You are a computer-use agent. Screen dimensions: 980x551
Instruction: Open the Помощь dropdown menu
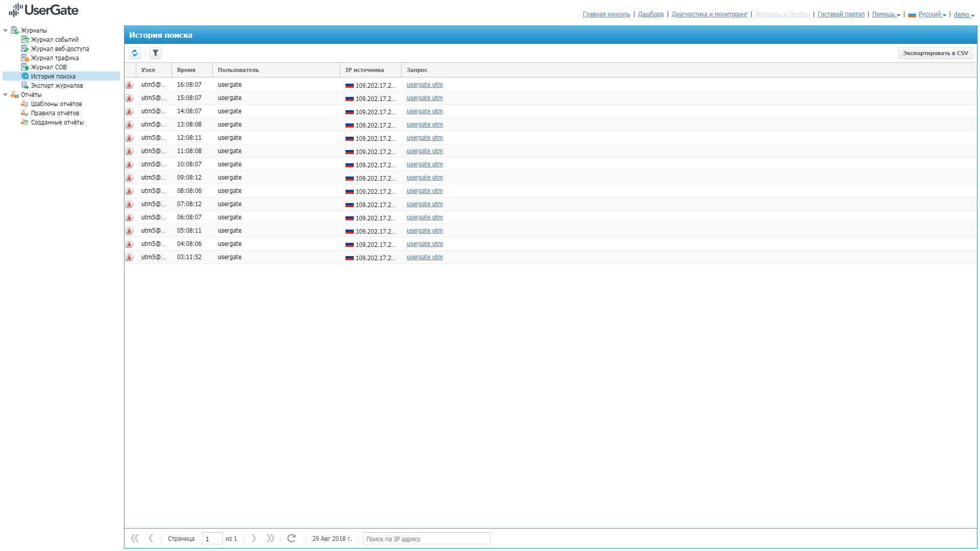[x=886, y=14]
